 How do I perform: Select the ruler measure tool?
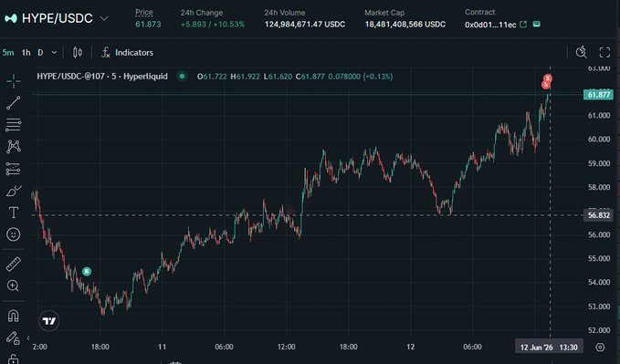[14, 264]
